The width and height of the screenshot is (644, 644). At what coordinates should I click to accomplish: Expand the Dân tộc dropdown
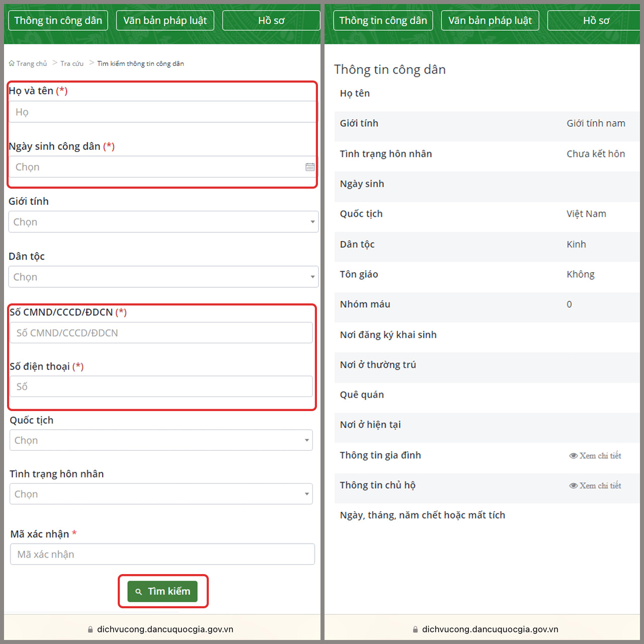click(x=164, y=277)
